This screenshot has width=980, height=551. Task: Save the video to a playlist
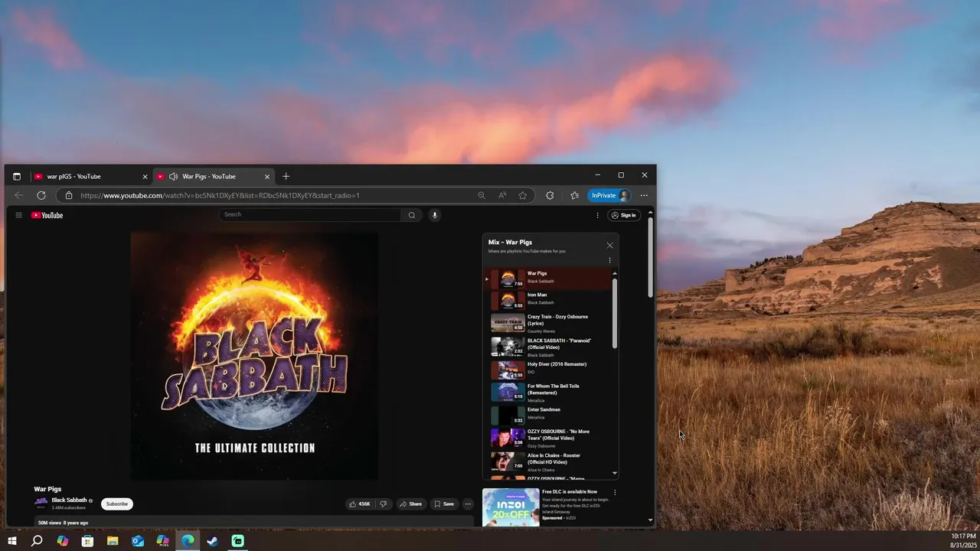[444, 504]
